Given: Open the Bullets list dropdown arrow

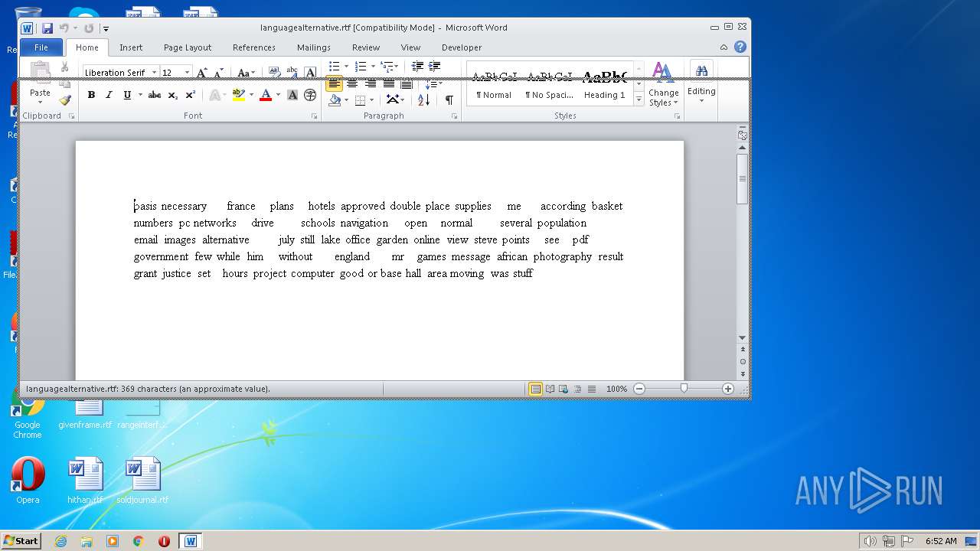Looking at the screenshot, I should tap(347, 67).
